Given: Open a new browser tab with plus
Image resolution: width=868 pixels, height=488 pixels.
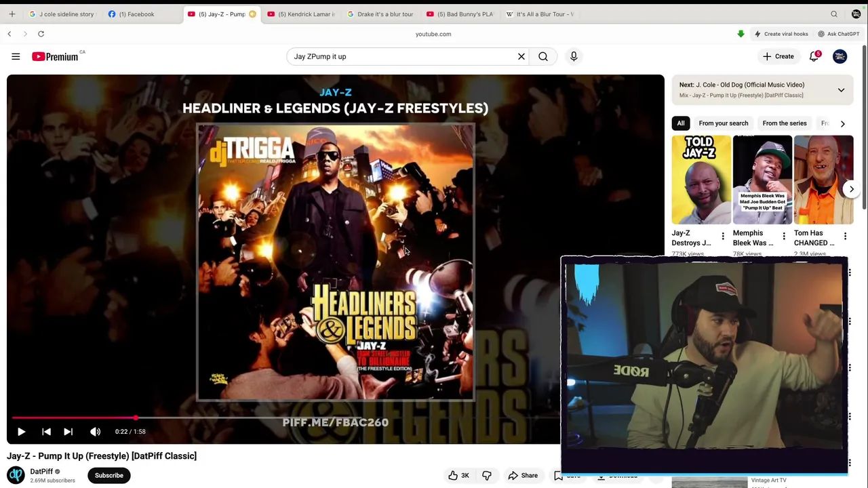Looking at the screenshot, I should coord(12,14).
